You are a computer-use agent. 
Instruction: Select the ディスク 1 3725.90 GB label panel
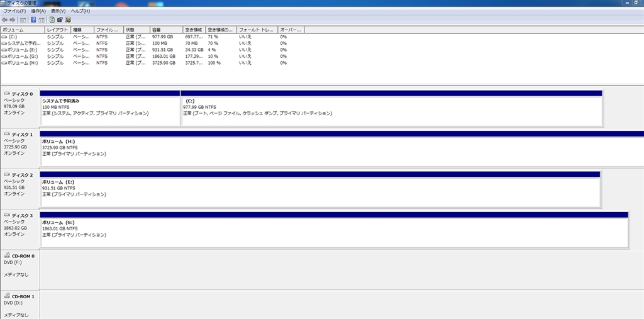point(19,148)
